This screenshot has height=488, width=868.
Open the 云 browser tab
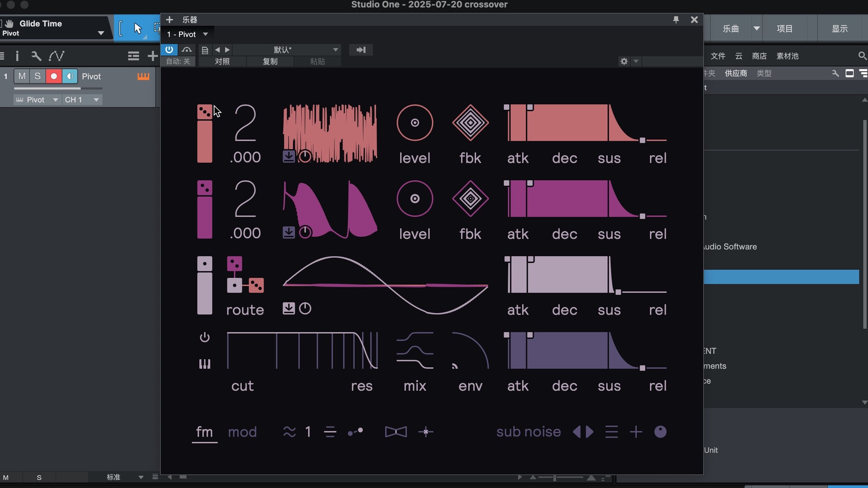(x=739, y=56)
